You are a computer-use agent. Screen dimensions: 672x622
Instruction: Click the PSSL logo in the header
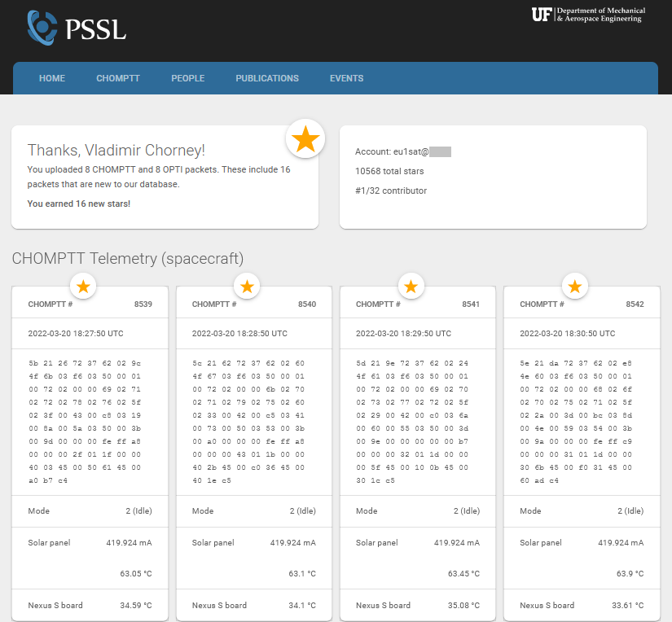(77, 28)
